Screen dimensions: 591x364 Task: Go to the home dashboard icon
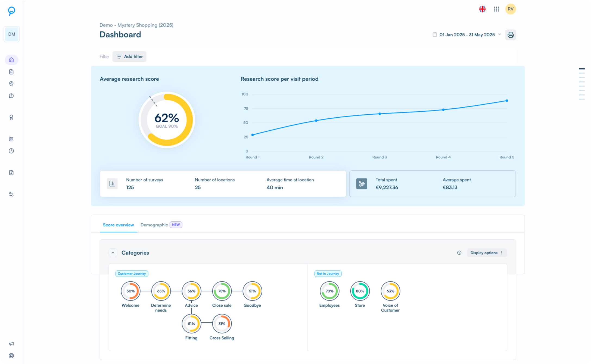point(11,60)
